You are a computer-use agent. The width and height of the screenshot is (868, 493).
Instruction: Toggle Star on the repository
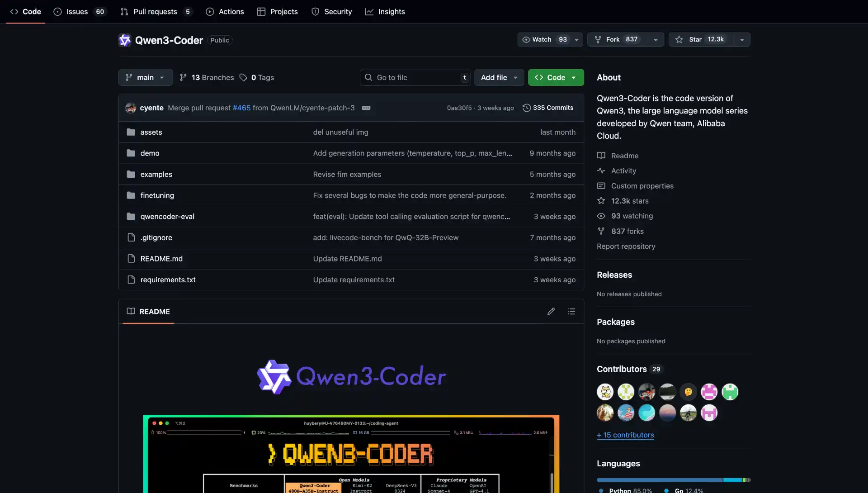(701, 39)
